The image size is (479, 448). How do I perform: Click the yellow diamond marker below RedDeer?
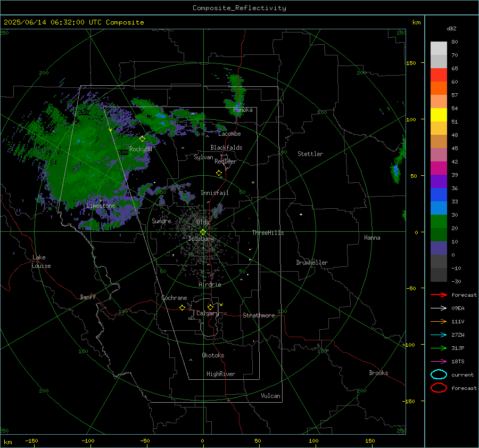pos(219,173)
